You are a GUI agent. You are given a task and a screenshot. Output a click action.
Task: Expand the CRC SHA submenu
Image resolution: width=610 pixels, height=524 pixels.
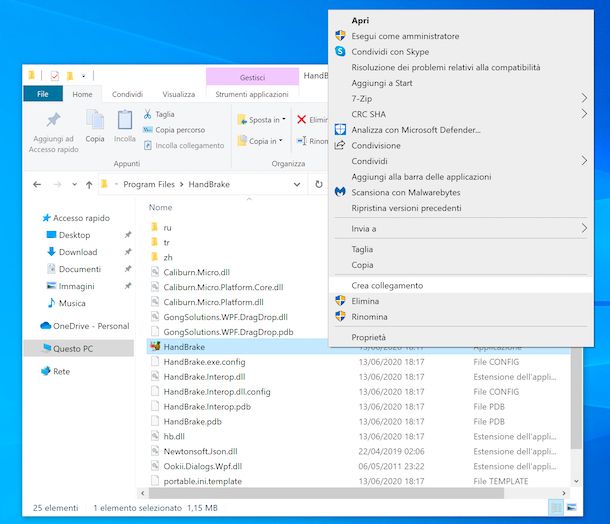coord(461,114)
